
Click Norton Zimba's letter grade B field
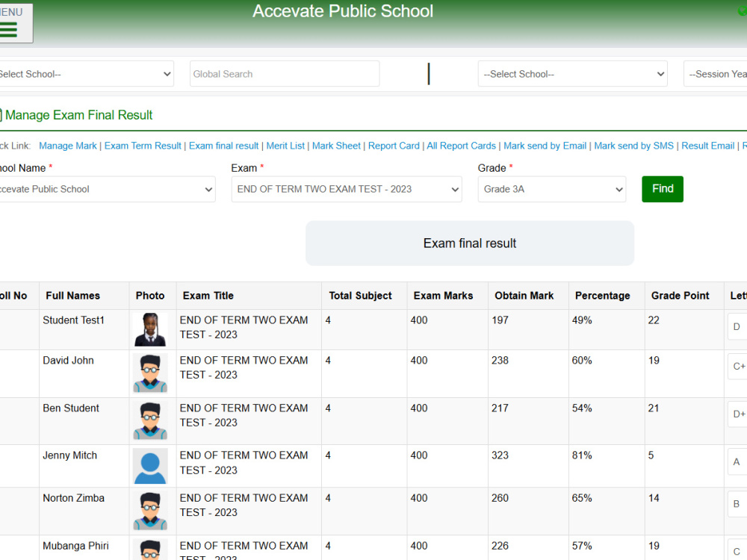(737, 504)
